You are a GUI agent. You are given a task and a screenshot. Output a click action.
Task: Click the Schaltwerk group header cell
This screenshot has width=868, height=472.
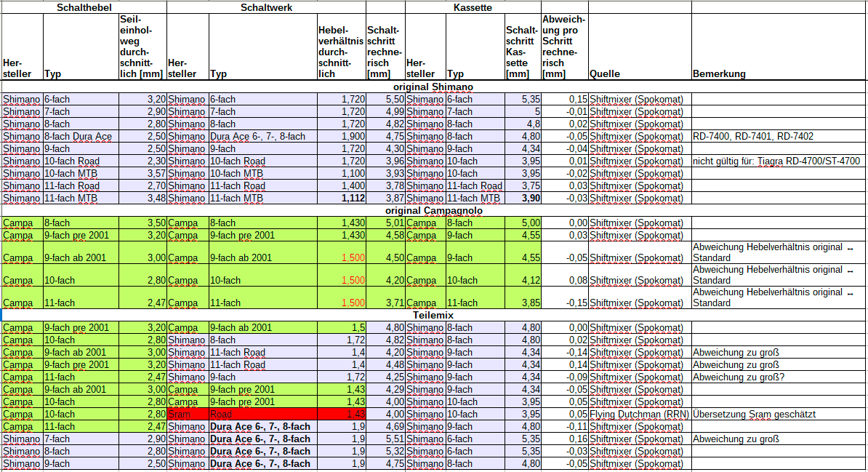266,7
